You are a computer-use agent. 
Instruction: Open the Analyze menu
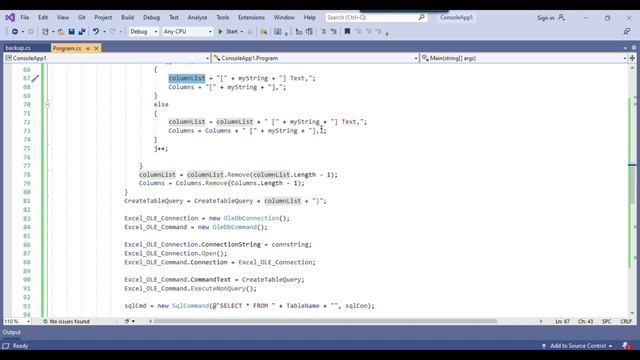click(198, 18)
